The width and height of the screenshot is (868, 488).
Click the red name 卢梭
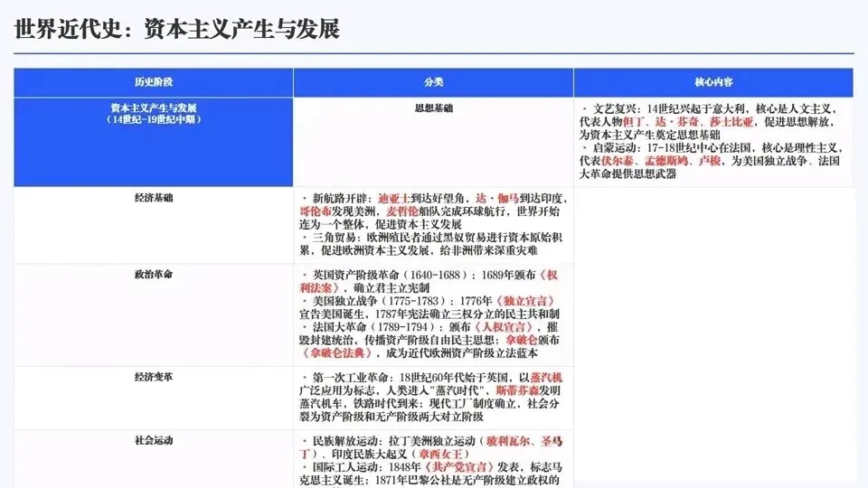click(x=710, y=161)
